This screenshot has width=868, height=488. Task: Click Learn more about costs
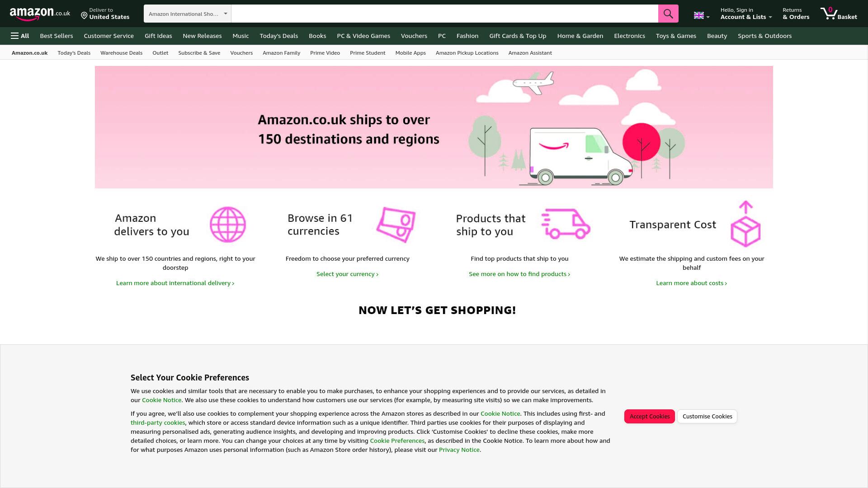(691, 283)
